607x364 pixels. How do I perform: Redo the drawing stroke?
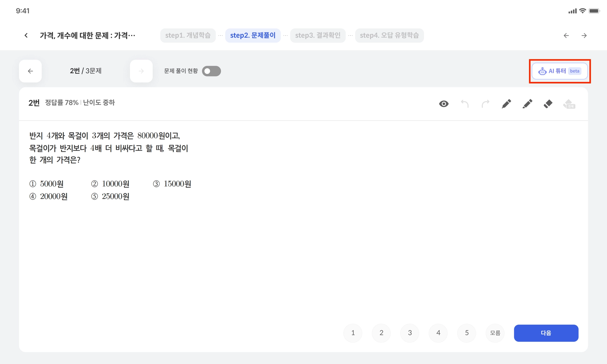(486, 104)
